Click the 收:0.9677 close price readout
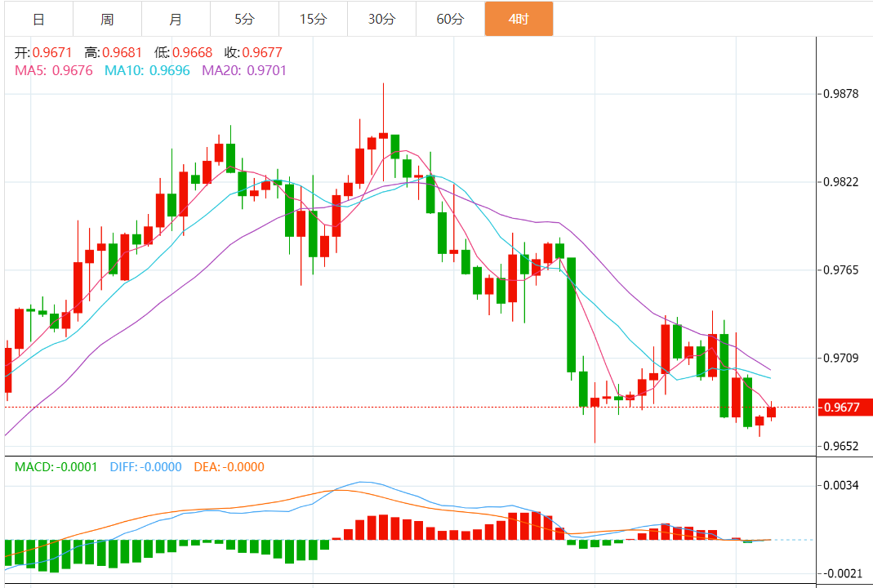Image resolution: width=873 pixels, height=588 pixels. tap(253, 52)
